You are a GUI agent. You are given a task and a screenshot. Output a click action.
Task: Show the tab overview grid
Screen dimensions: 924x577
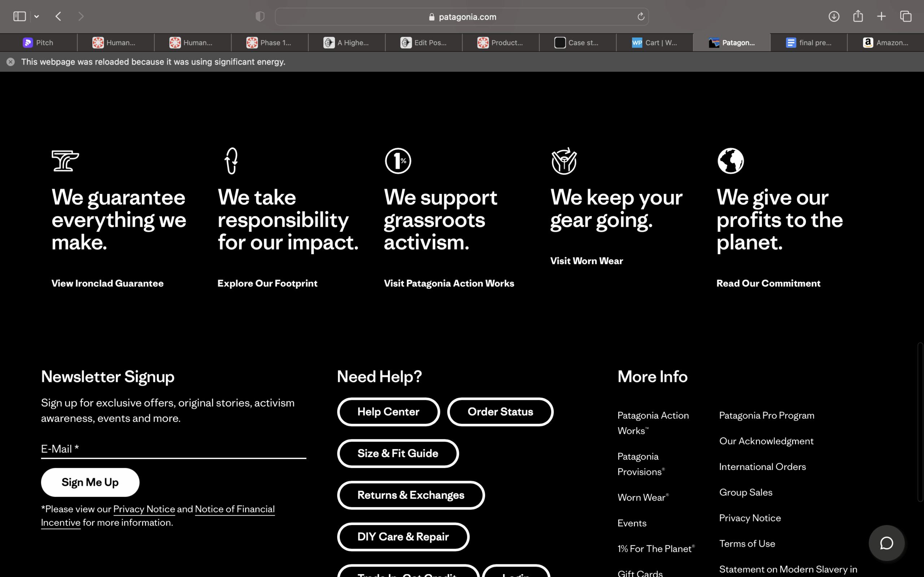pos(906,17)
